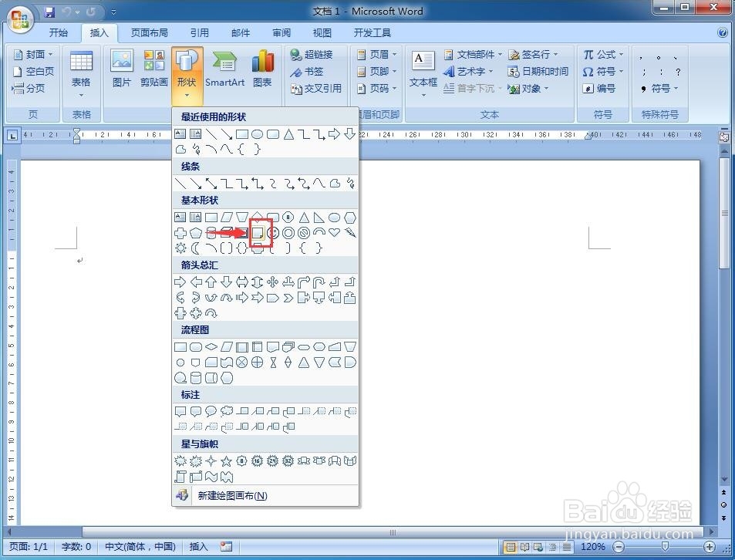Image resolution: width=735 pixels, height=560 pixels.
Task: Select the left-right arrow shape
Action: tap(242, 282)
